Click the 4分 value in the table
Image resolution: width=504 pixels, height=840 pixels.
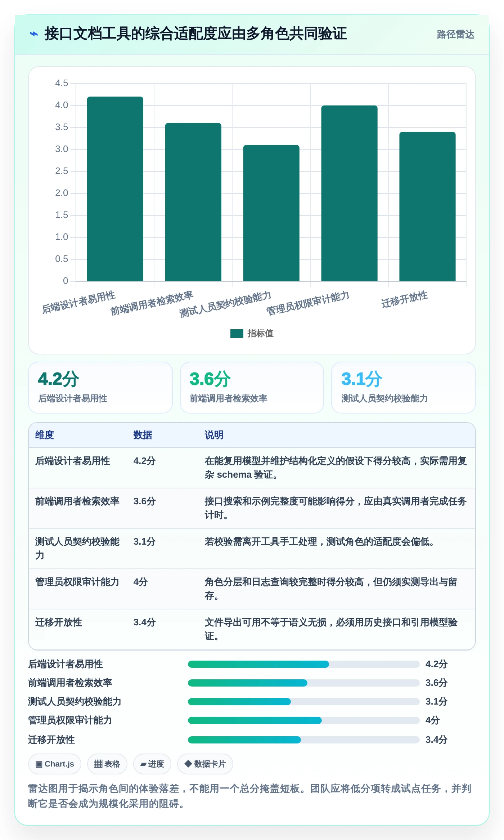[x=141, y=582]
